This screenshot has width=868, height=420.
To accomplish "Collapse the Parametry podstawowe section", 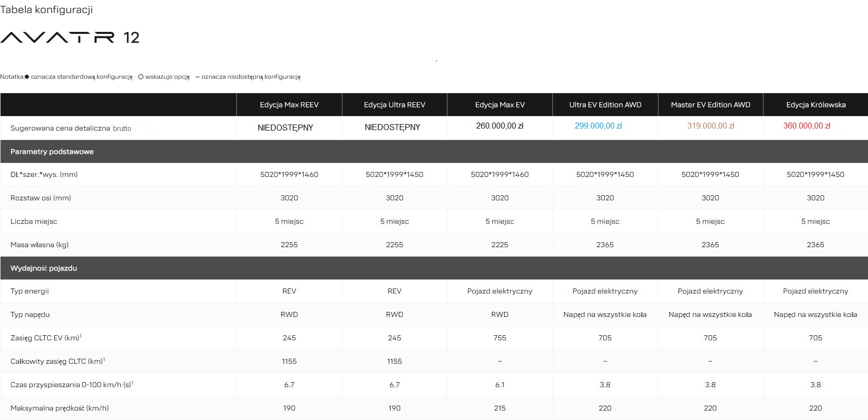I will [52, 151].
